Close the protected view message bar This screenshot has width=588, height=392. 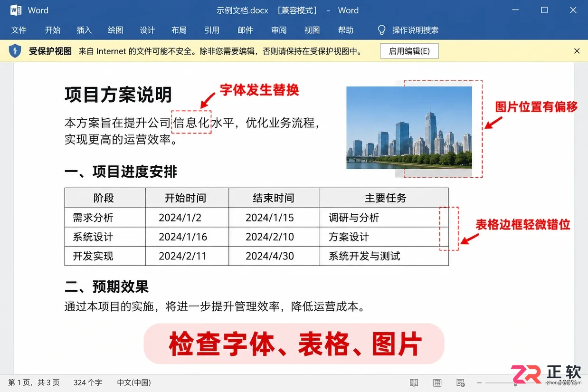pos(577,51)
